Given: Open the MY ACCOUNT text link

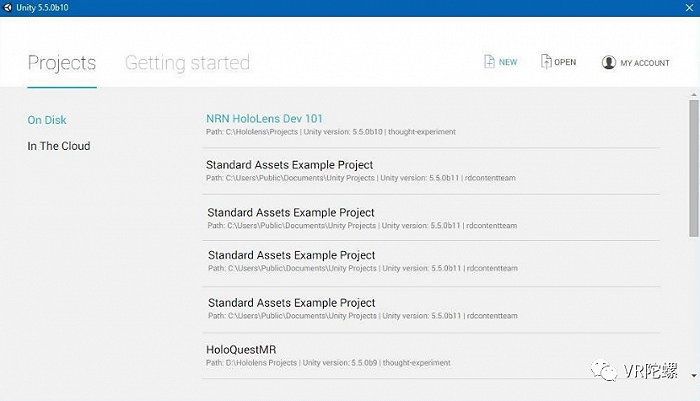Looking at the screenshot, I should pos(644,63).
